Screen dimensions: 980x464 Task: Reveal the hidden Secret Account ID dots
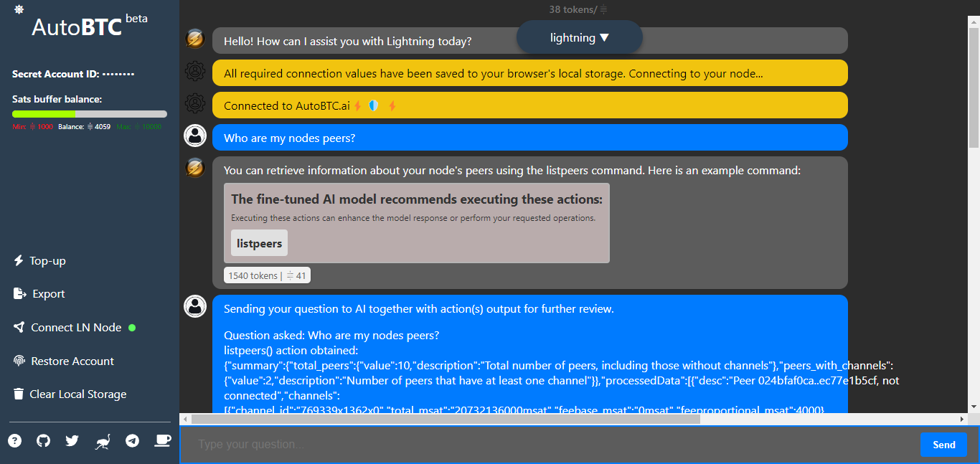(118, 74)
